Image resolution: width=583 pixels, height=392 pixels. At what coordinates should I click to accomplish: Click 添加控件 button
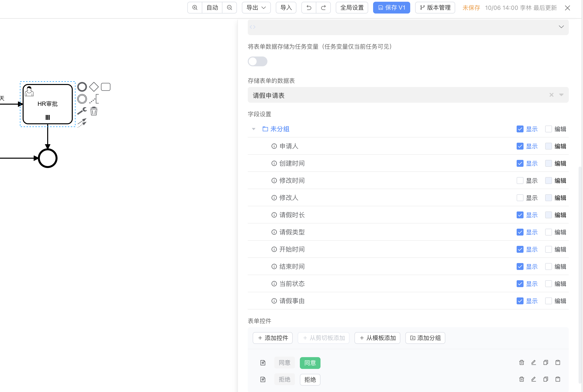[273, 338]
